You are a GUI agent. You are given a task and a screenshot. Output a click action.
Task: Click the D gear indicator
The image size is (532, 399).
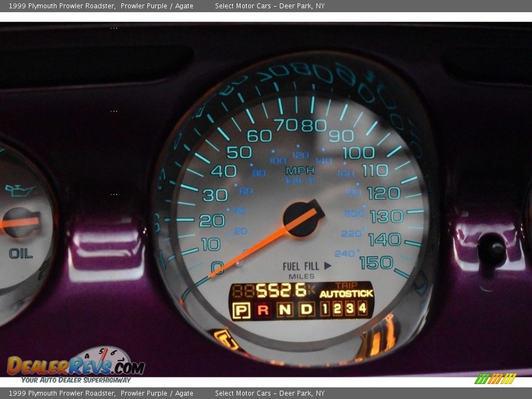click(x=306, y=309)
